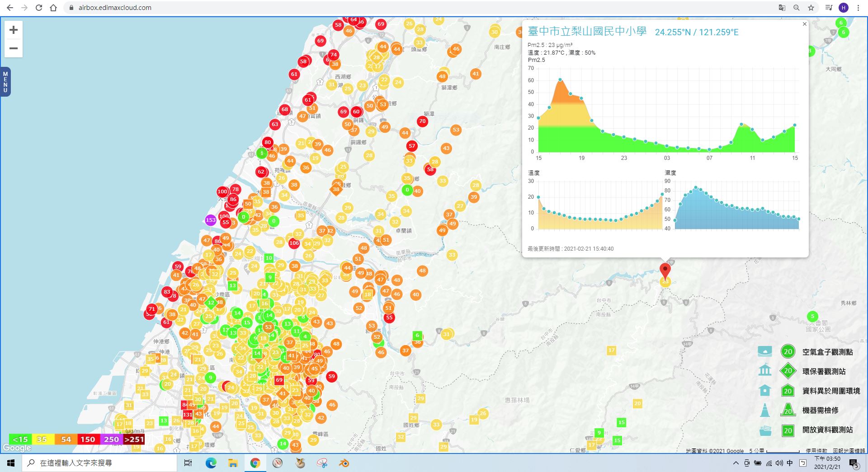The height and width of the screenshot is (472, 868).
Task: Select the red 71 coastal station marker
Action: click(152, 309)
